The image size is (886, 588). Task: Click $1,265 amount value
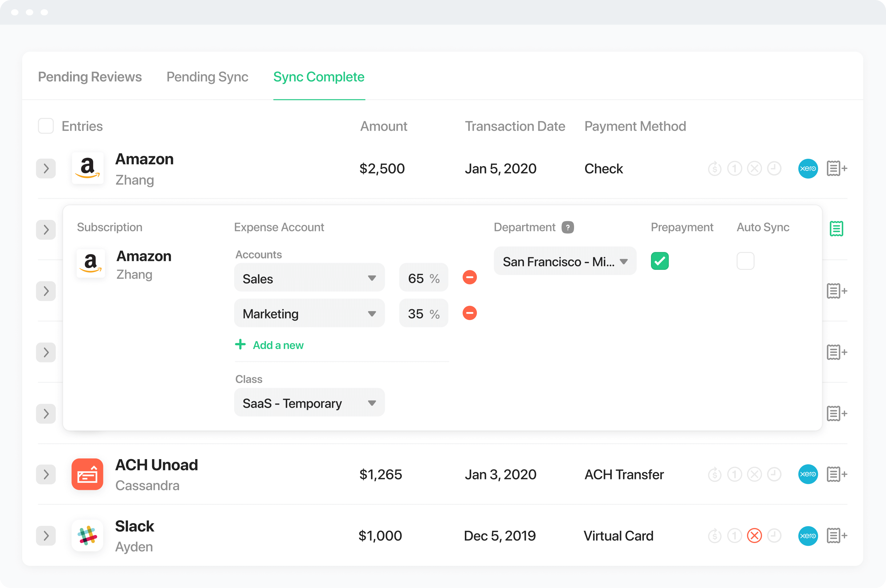[x=381, y=474]
